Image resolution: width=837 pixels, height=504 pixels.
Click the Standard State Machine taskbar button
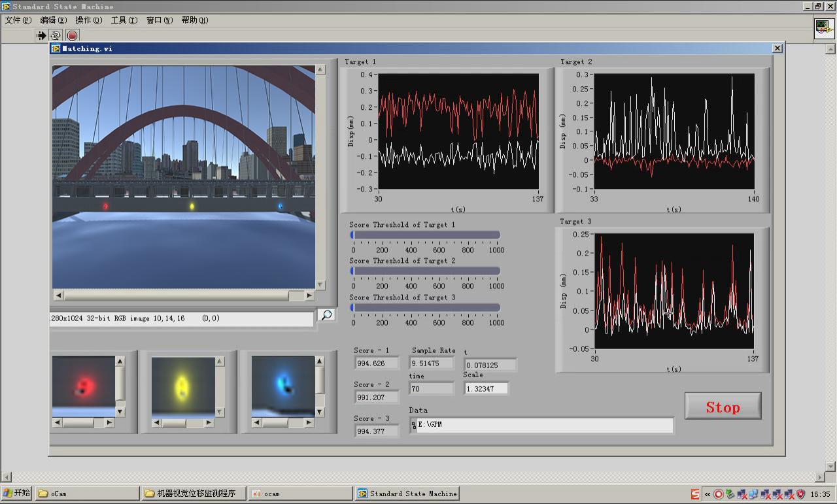click(x=407, y=494)
